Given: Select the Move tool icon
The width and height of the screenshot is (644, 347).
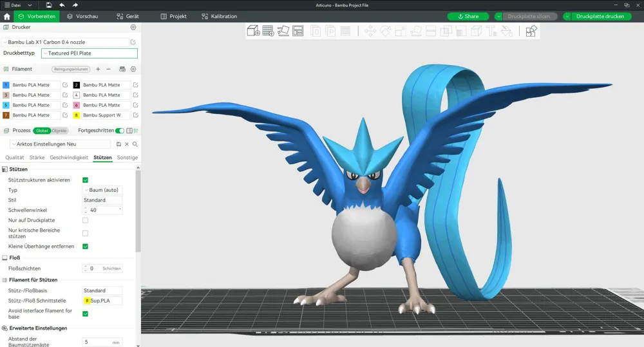Looking at the screenshot, I should 370,31.
